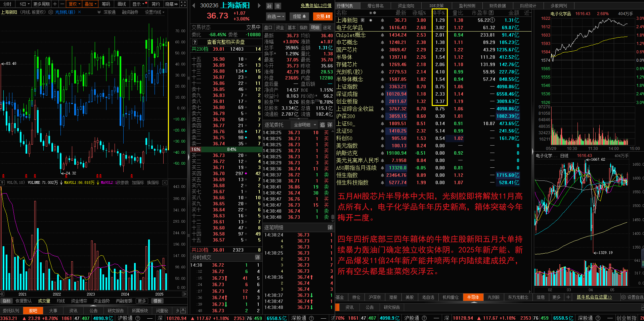Add new tab with plus icon near 更多
The width and height of the screenshot is (644, 321).
[x=568, y=297]
